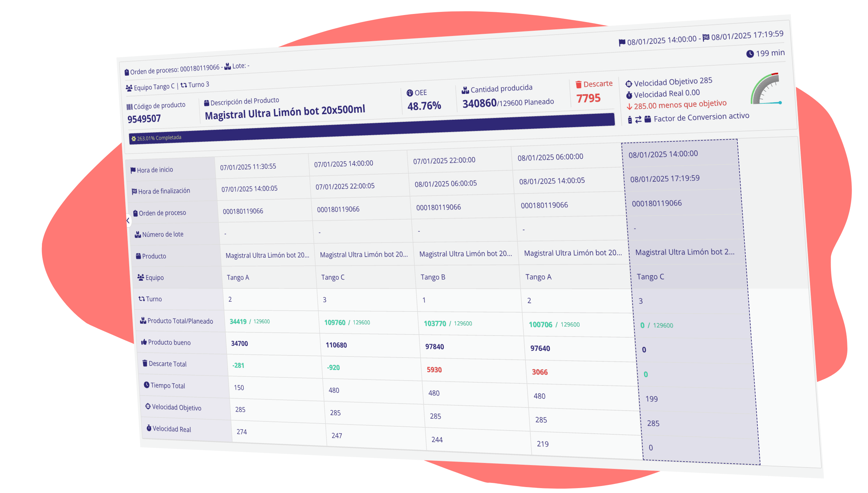
Task: Click the trash icon beside Descarte
Action: coord(579,84)
